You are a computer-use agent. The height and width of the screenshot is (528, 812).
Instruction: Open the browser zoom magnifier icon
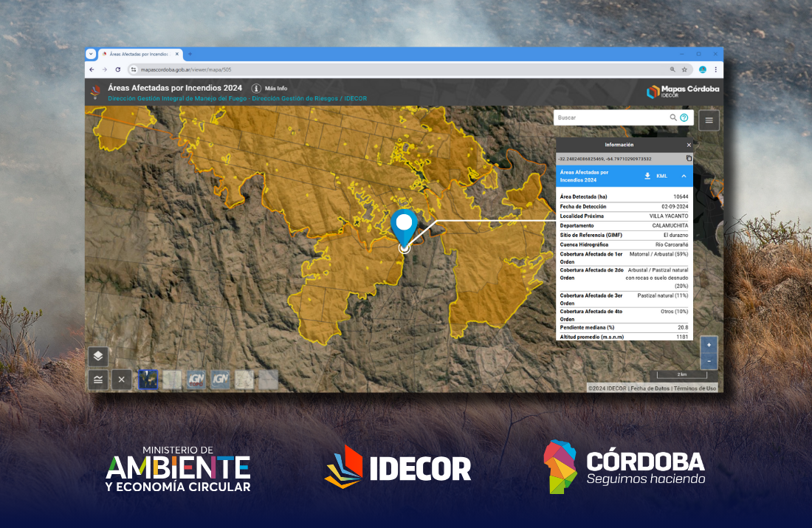click(672, 69)
